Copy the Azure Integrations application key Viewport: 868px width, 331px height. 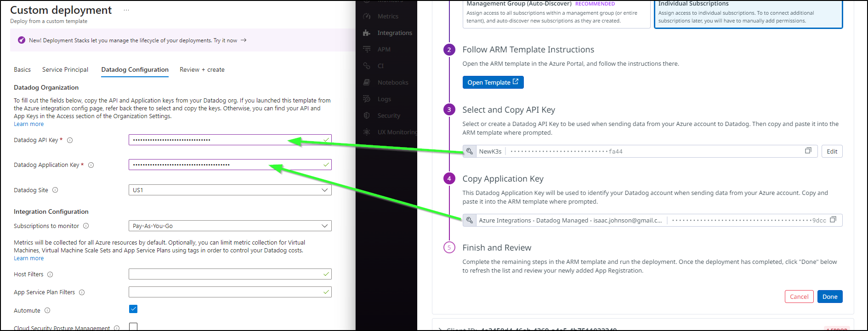(833, 220)
